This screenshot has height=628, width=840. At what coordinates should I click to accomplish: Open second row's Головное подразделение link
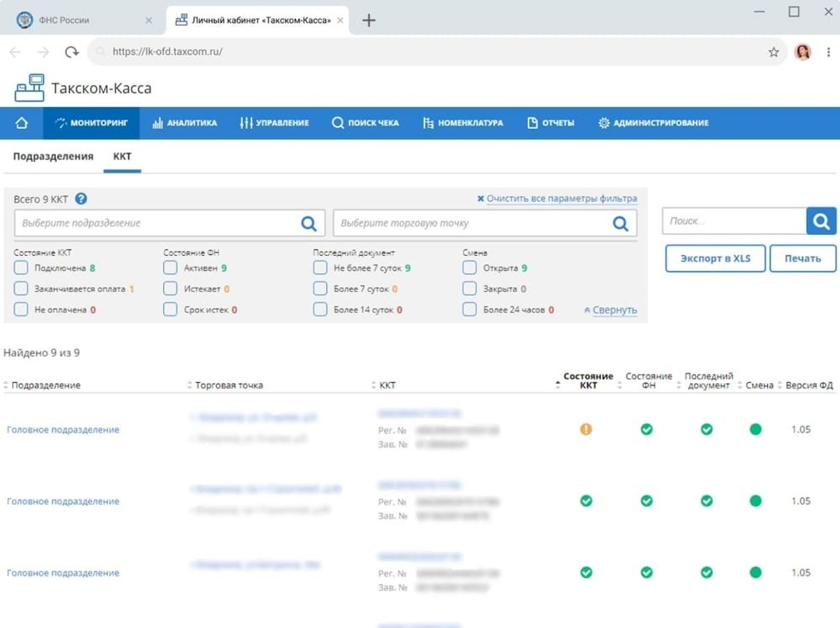(63, 501)
